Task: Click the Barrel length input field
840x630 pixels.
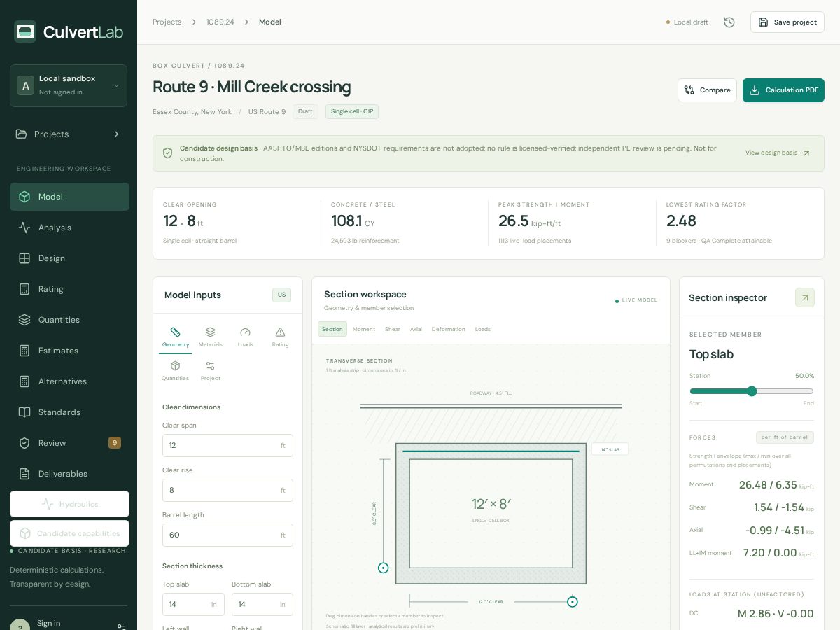Action: 227,535
